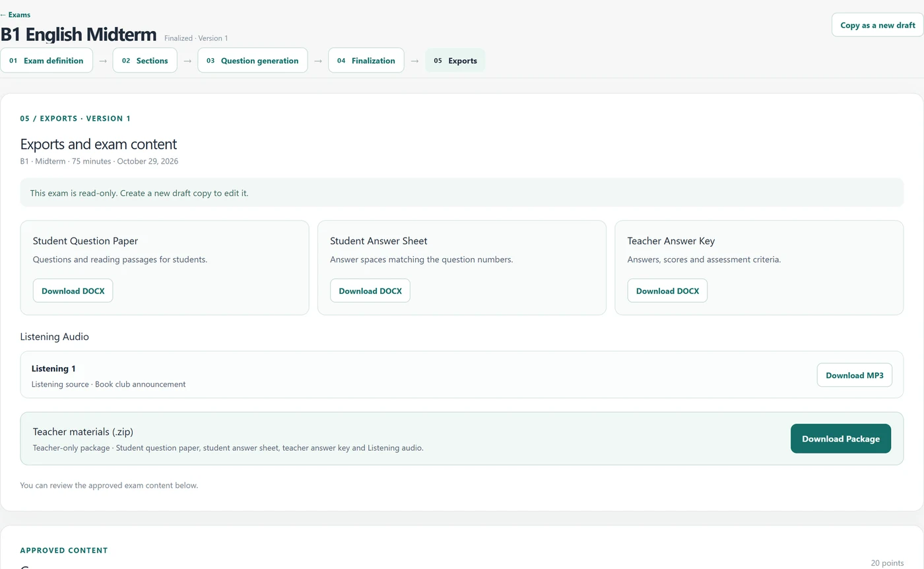Screen dimensions: 924x569
Task: Click 'You can review the approved exam content below.'
Action: pos(109,485)
